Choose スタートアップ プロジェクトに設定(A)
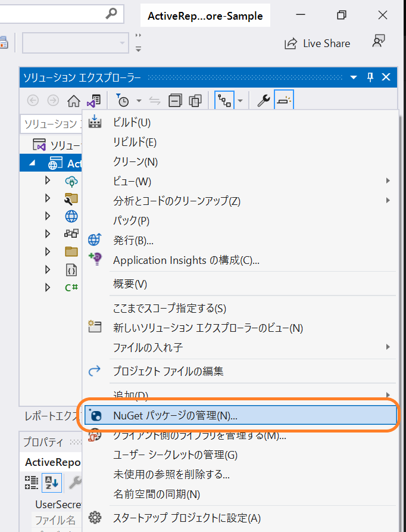406x532 pixels. (x=240, y=518)
